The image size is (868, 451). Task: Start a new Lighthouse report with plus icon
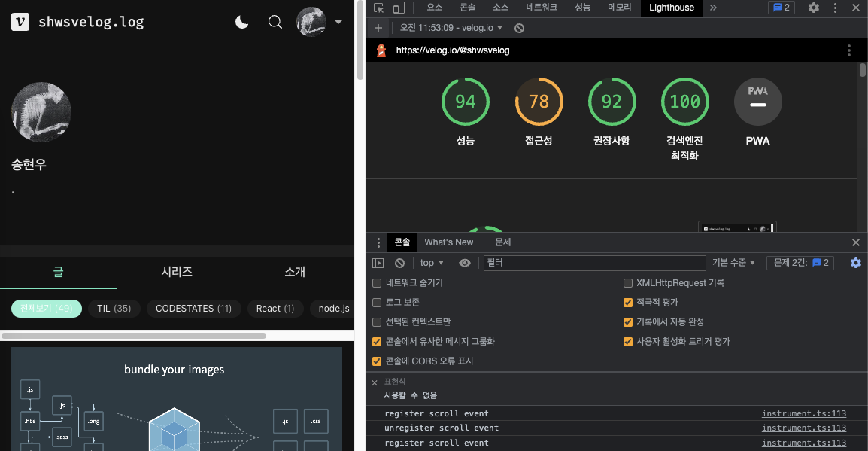(378, 28)
